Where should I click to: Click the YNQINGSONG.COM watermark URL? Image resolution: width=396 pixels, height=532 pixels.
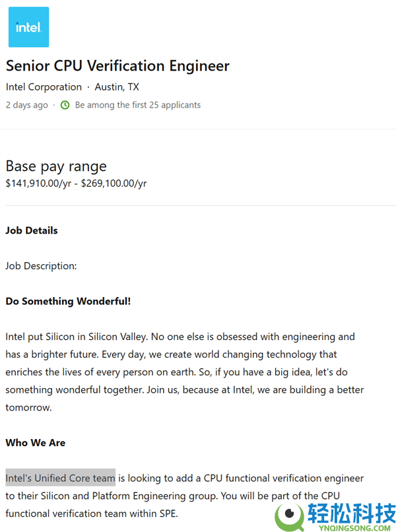351,526
